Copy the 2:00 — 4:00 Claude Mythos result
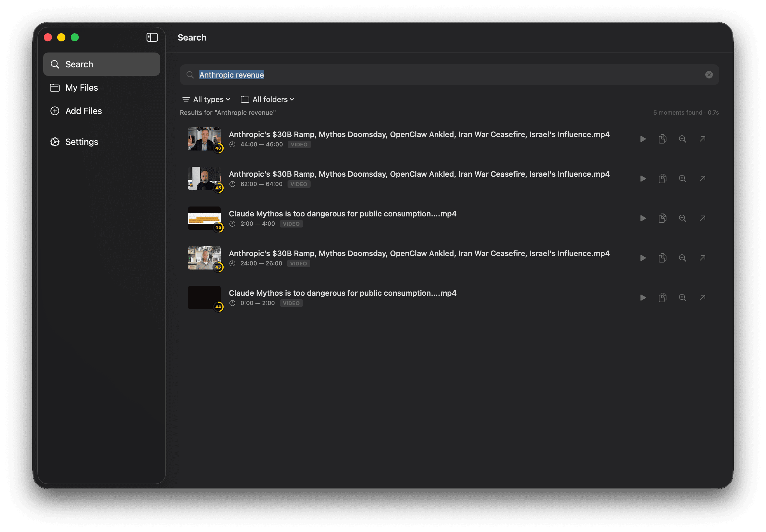Viewport: 766px width, 532px height. [x=662, y=218]
